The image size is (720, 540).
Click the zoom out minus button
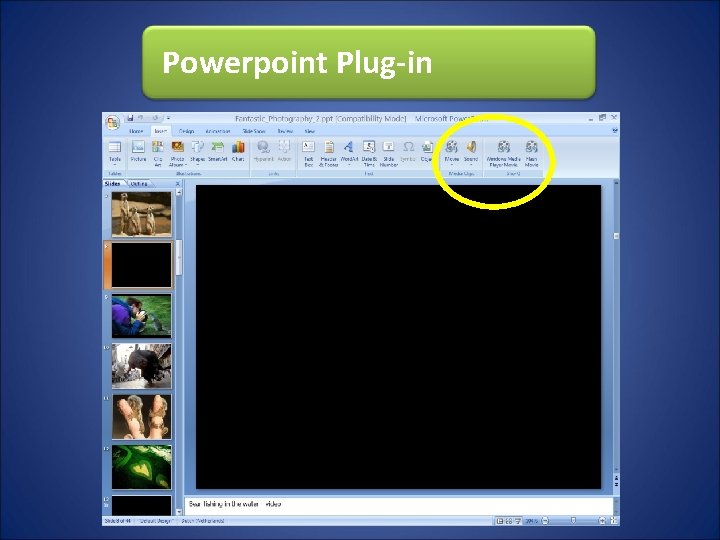(545, 521)
